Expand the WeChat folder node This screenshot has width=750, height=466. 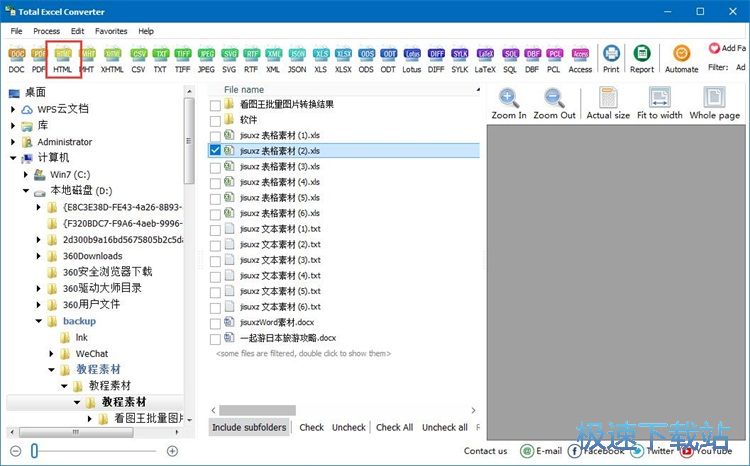[51, 354]
